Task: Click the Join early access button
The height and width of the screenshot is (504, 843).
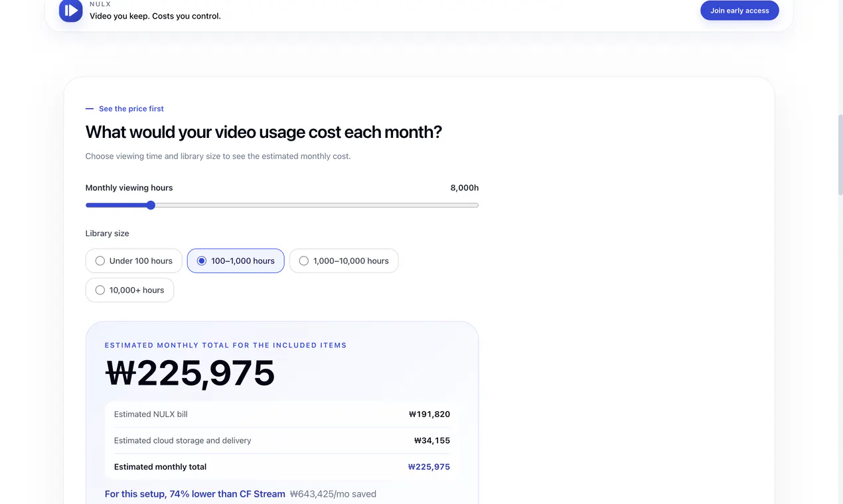Action: point(739,11)
